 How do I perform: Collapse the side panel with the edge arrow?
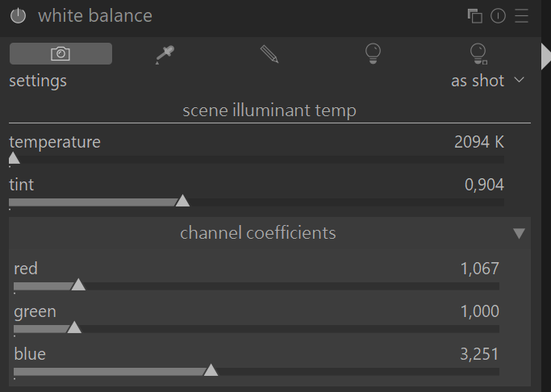tap(546, 55)
